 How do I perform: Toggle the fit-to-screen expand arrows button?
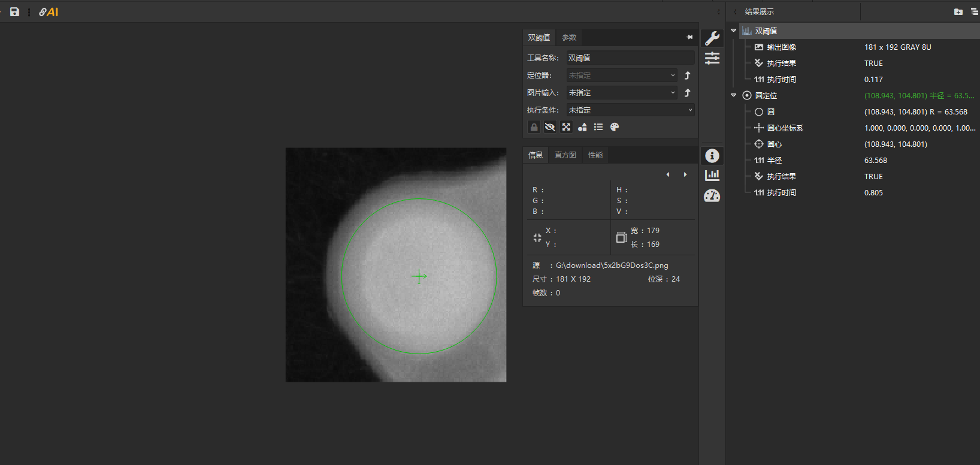566,127
